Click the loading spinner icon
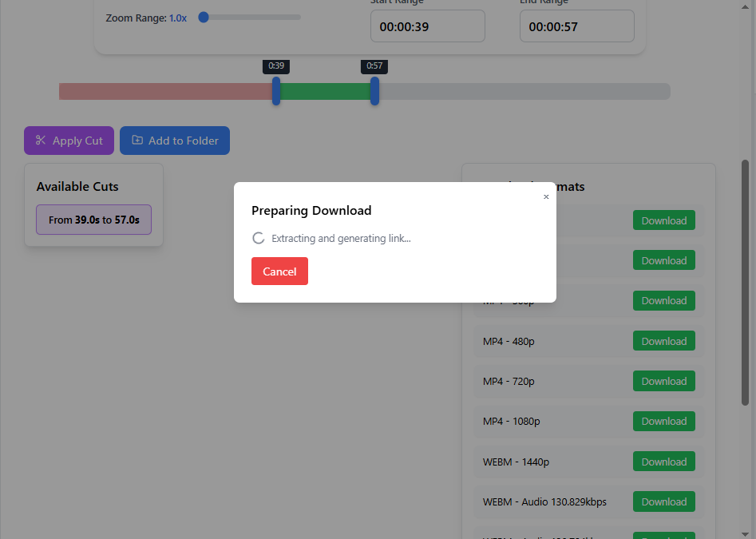Image resolution: width=756 pixels, height=539 pixels. [259, 238]
